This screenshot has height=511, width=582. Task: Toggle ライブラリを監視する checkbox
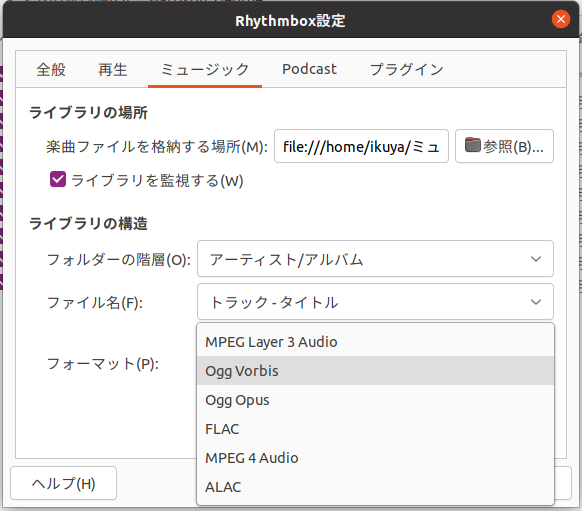click(58, 179)
